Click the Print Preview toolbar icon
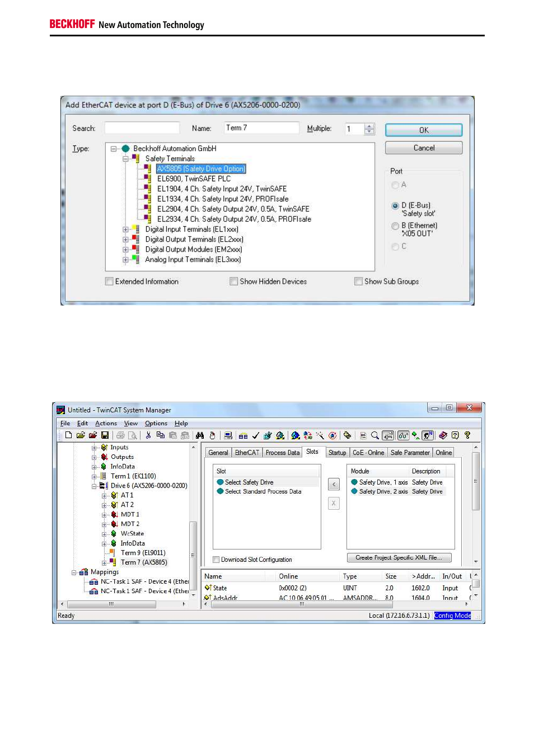Screen dimensions: 534x756 [x=133, y=435]
